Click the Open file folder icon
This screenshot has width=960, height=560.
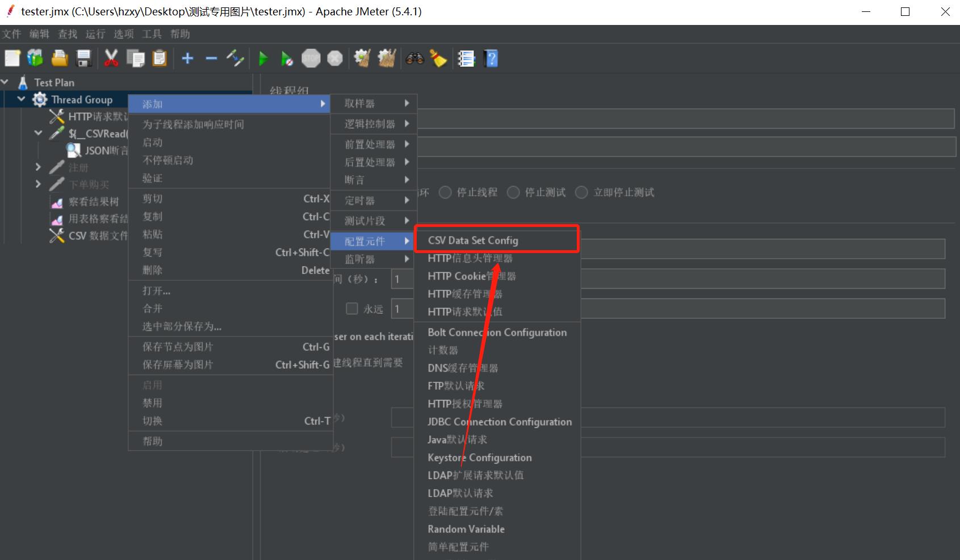pyautogui.click(x=60, y=58)
